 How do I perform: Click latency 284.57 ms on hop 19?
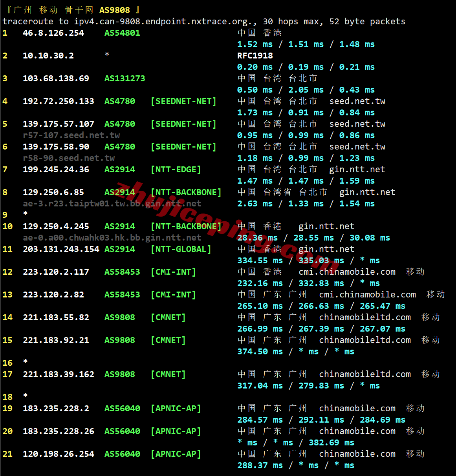click(260, 420)
